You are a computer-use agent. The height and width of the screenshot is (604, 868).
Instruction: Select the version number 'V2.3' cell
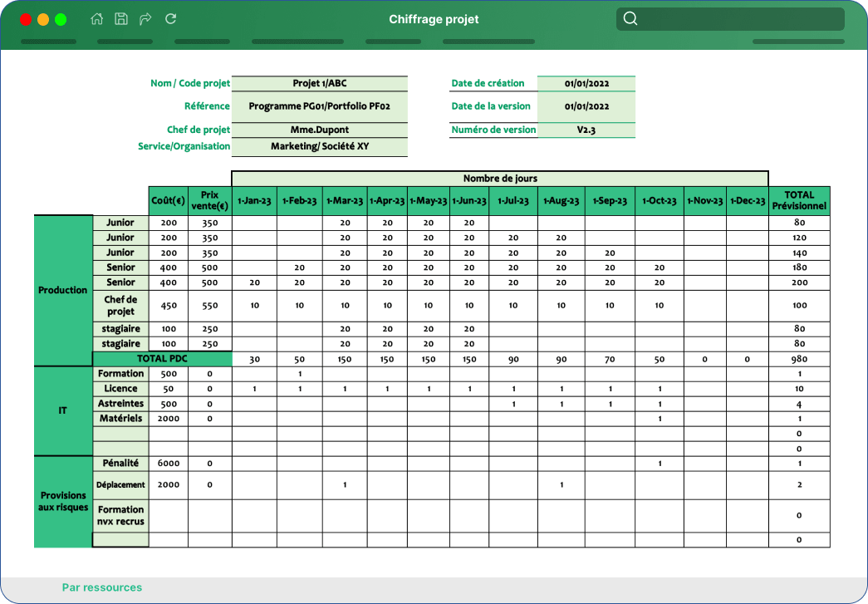[586, 130]
